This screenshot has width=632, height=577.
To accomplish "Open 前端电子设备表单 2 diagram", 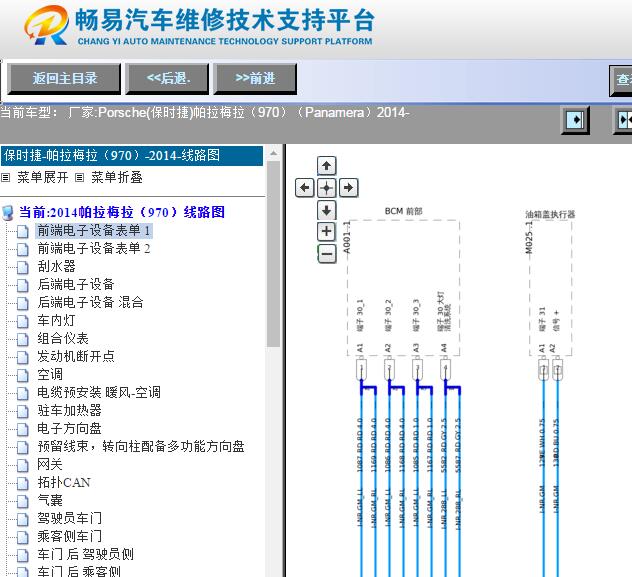I will [94, 249].
